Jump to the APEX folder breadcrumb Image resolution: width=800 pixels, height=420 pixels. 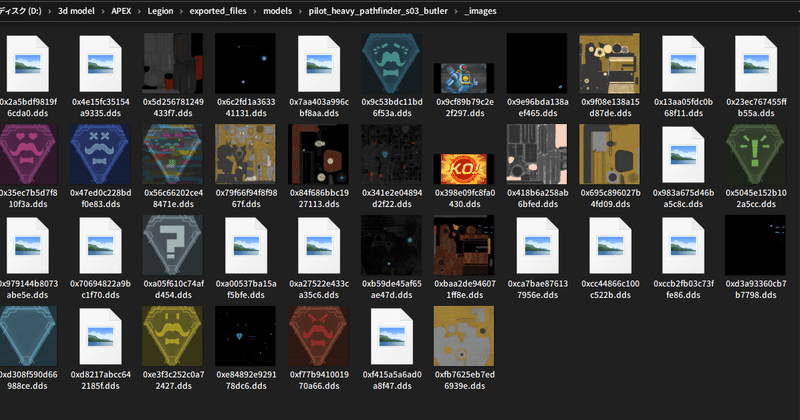(121, 11)
